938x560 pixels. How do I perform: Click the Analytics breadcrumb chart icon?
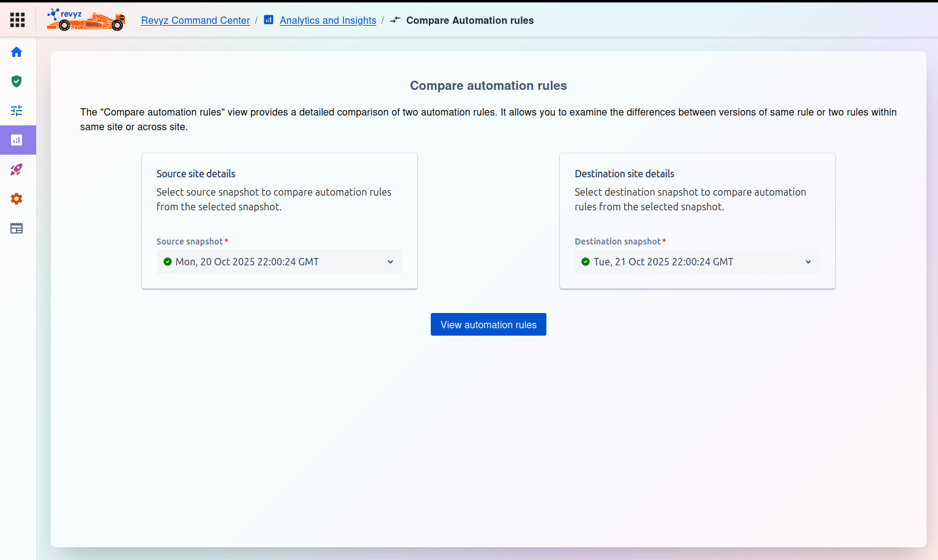(x=269, y=20)
